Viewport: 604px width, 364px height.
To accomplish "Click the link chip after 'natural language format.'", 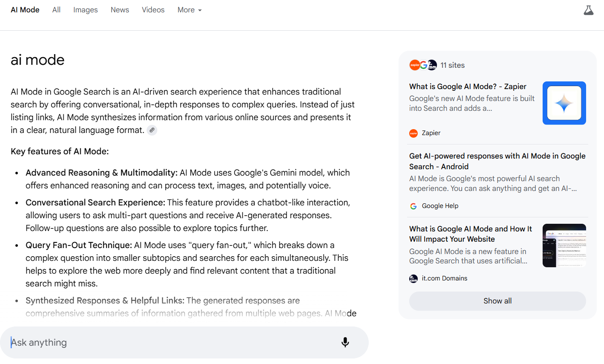I will pyautogui.click(x=152, y=130).
